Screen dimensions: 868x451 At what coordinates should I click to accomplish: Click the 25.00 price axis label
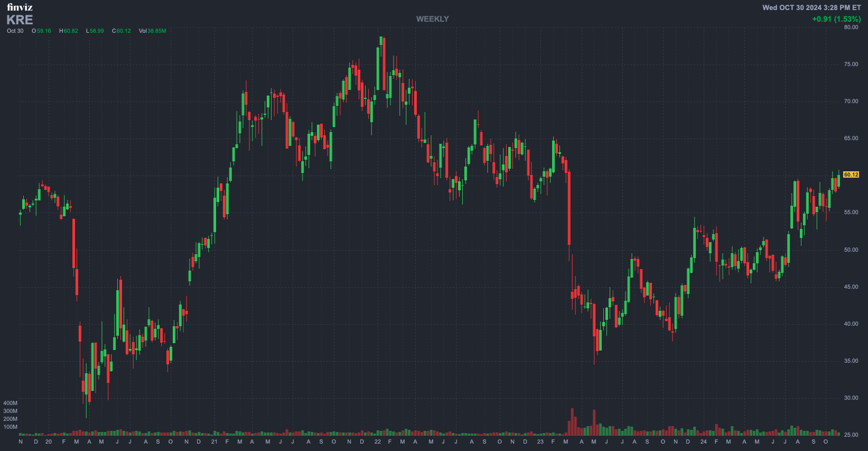tap(851, 435)
